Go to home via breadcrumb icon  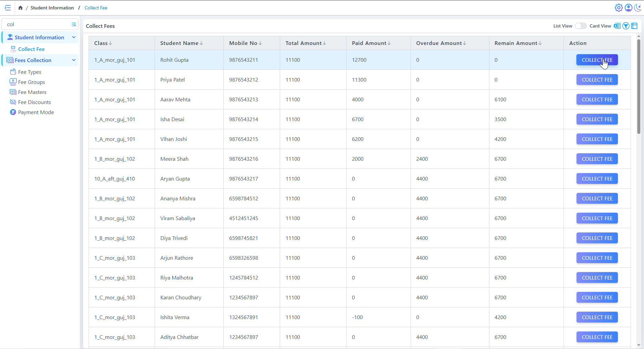[x=20, y=8]
